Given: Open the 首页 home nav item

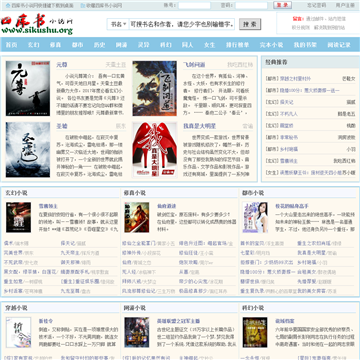Looking at the screenshot, I should tap(12, 45).
